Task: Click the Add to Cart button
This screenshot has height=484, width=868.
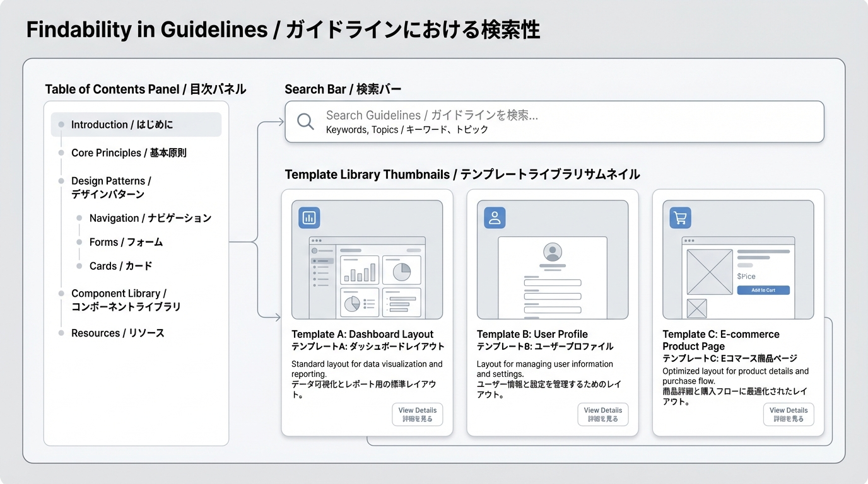Action: click(x=764, y=289)
